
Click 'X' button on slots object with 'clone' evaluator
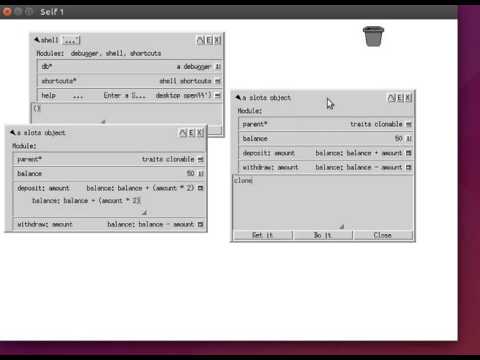pyautogui.click(x=408, y=98)
